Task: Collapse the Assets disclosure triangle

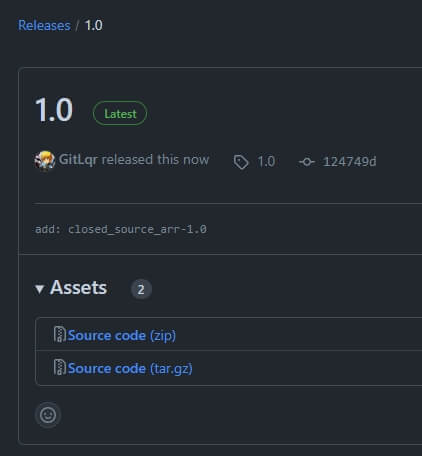Action: tap(39, 289)
